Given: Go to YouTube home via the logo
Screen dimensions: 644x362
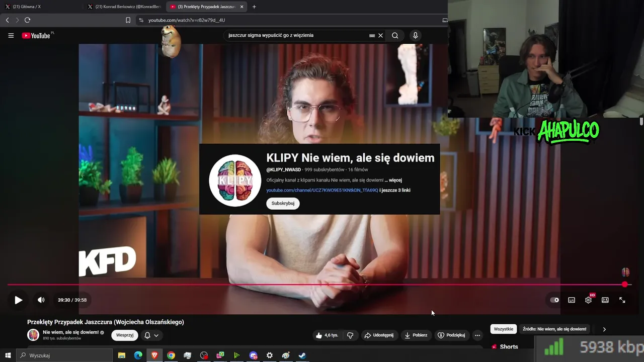Looking at the screenshot, I should click(36, 36).
